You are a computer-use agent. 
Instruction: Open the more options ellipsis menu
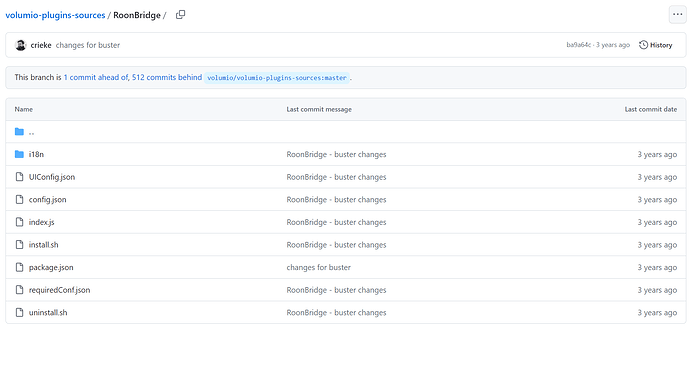click(x=677, y=15)
